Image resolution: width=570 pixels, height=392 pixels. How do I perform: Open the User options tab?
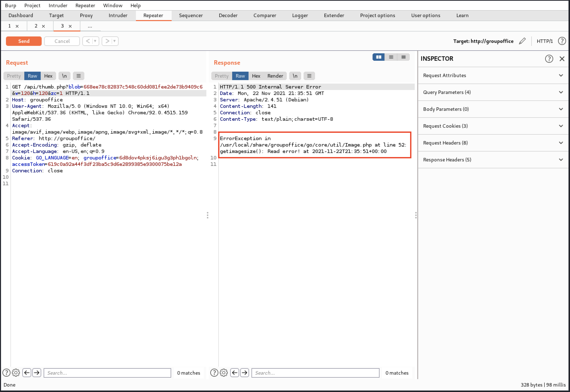[426, 15]
